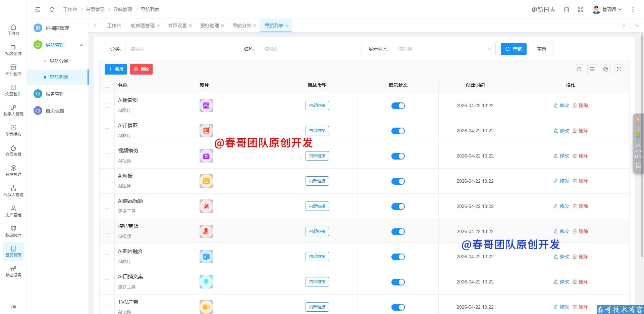The image size is (644, 314).
Task: Toggle 展示状态 switch for TVC广告
Action: pos(398,307)
